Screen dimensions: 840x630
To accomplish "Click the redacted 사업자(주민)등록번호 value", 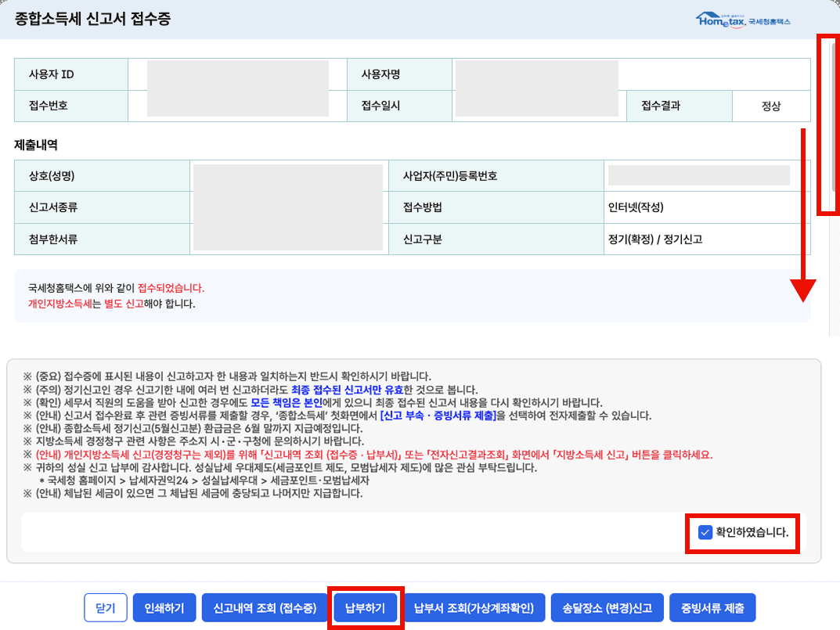I will click(698, 175).
